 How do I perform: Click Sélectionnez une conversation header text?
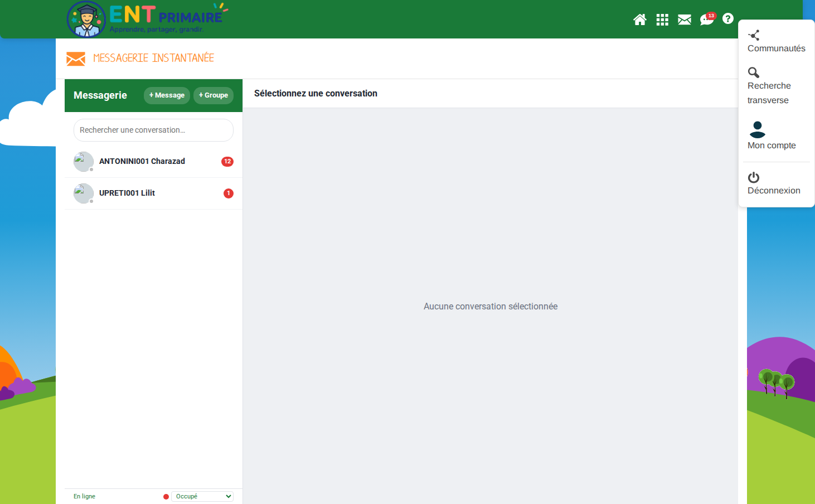point(316,94)
